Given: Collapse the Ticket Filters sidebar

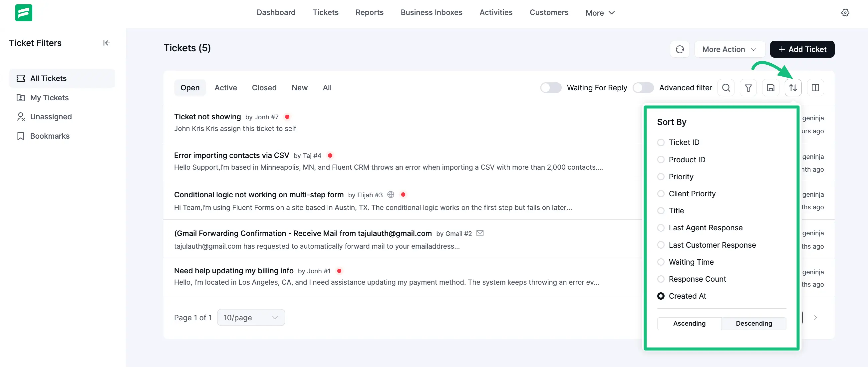Looking at the screenshot, I should [x=107, y=43].
